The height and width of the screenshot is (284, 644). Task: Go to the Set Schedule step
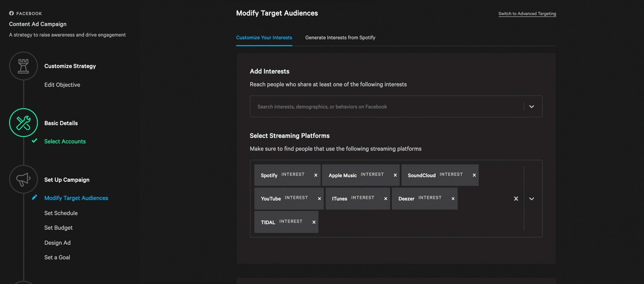pyautogui.click(x=61, y=213)
